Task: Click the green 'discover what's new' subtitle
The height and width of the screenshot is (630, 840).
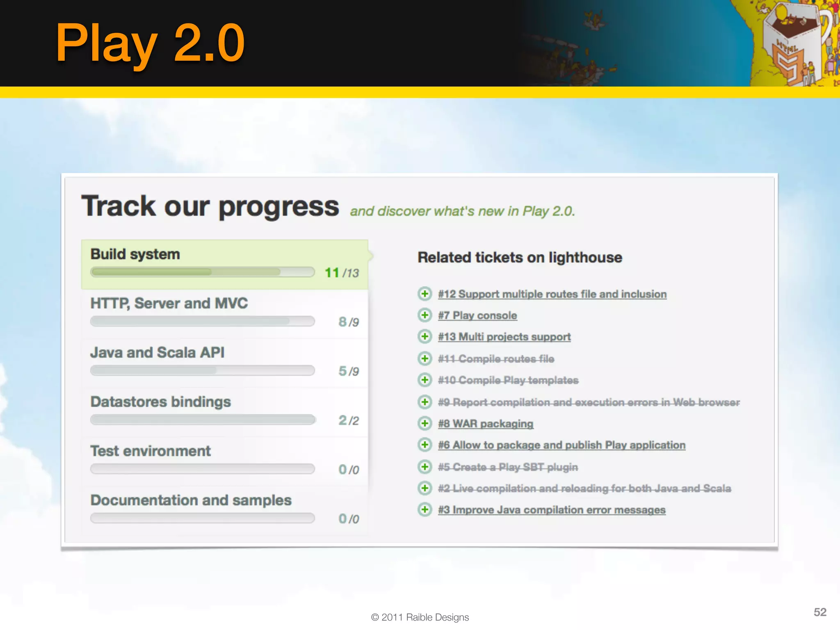Action: (462, 211)
